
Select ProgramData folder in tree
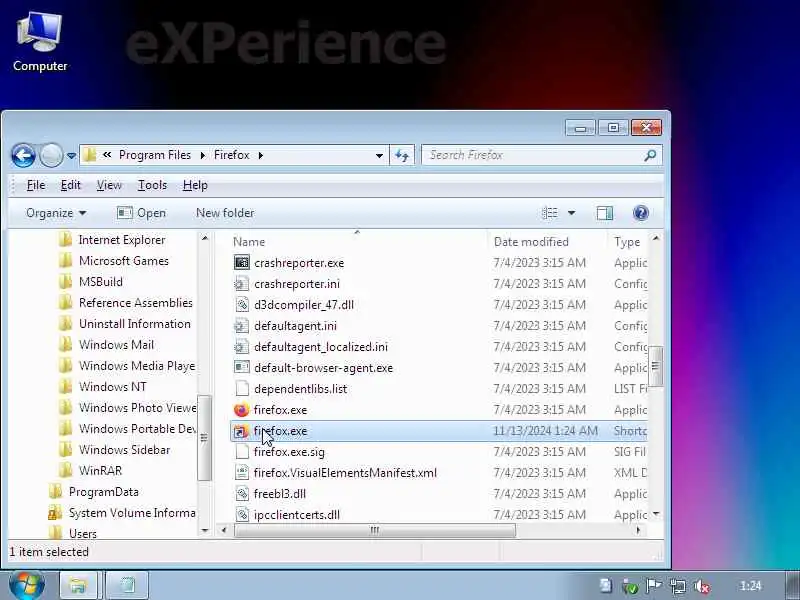93,492
